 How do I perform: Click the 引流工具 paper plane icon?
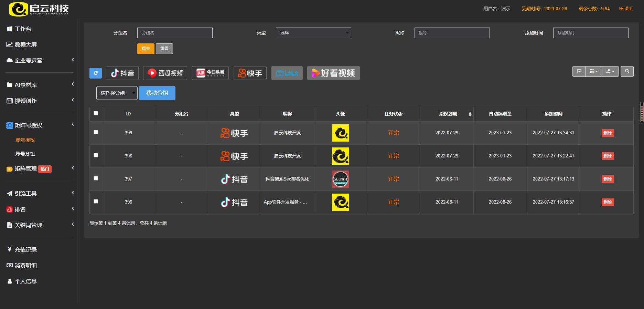[x=10, y=193]
